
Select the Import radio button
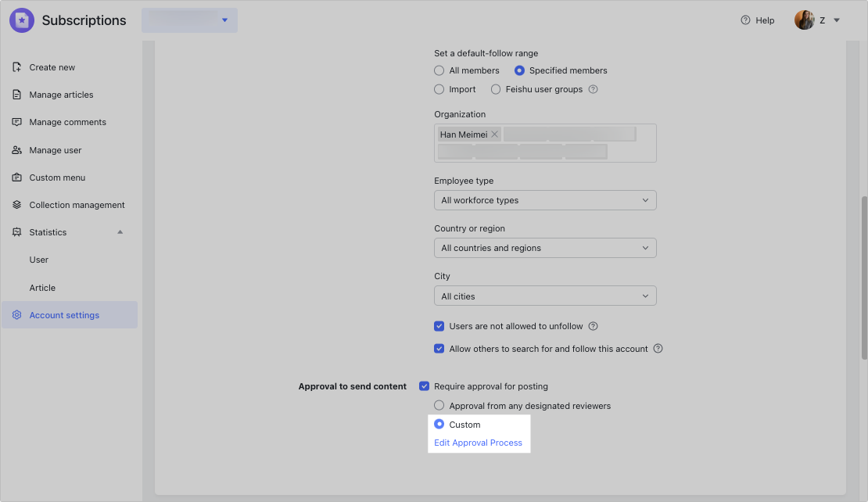439,89
